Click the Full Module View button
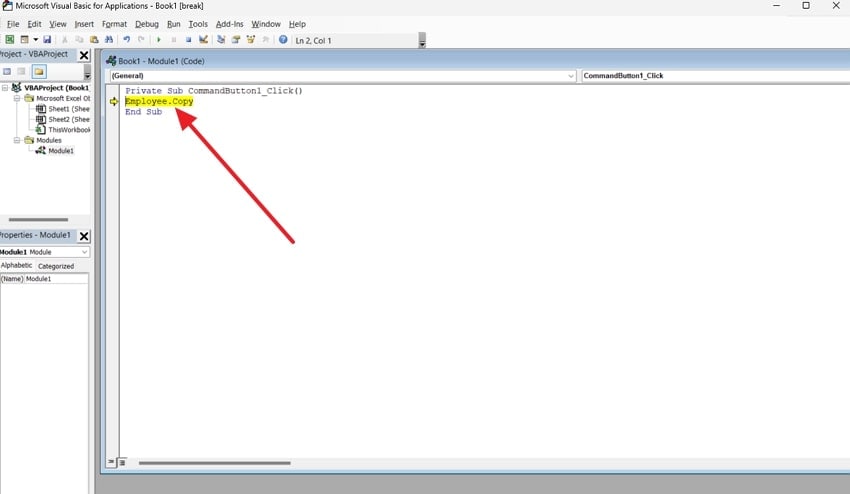The height and width of the screenshot is (494, 850). tap(122, 463)
